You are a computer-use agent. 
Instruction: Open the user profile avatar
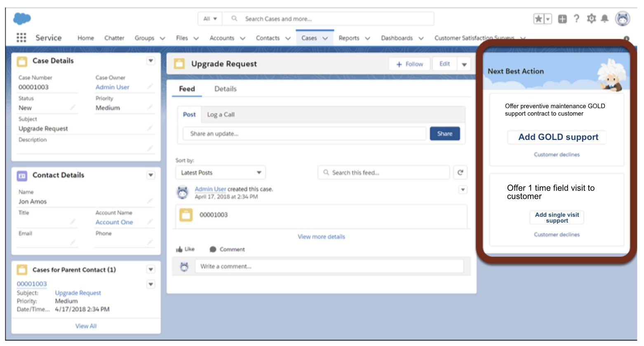click(x=623, y=19)
